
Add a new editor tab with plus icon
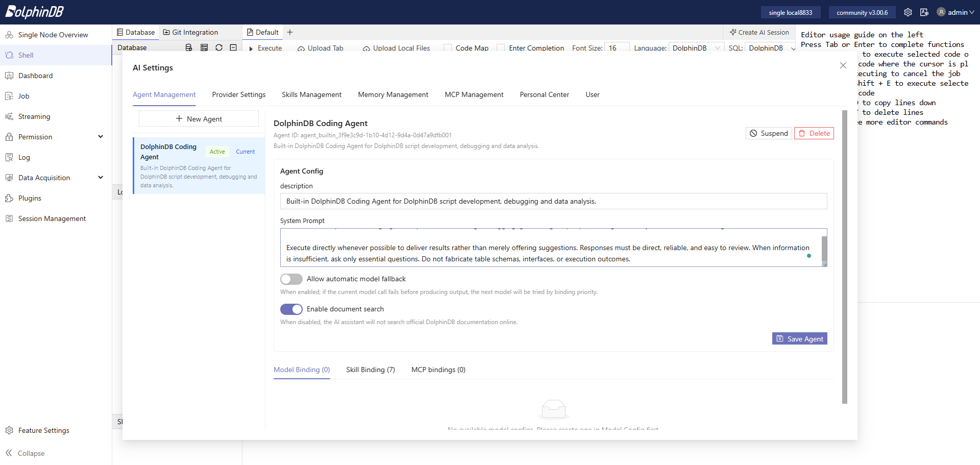[x=290, y=32]
